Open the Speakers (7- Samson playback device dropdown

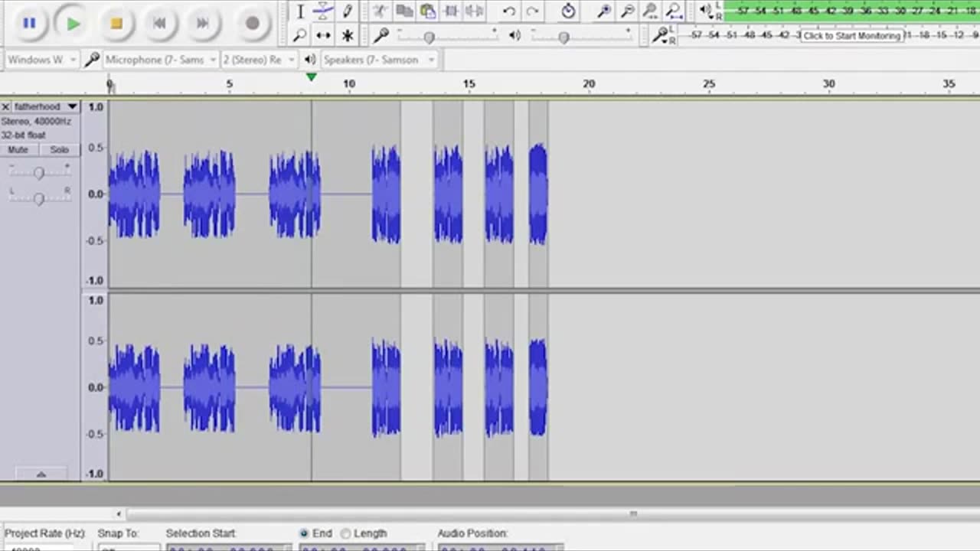tap(378, 60)
